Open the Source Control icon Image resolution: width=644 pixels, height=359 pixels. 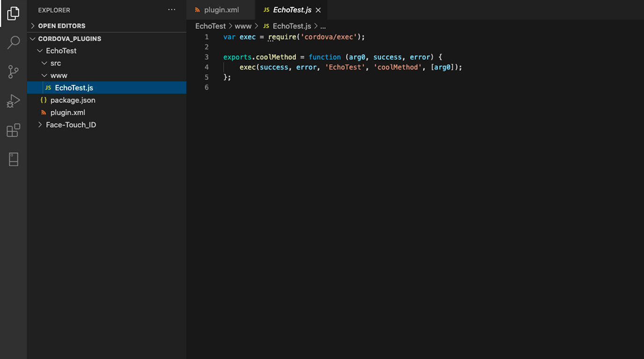(x=13, y=72)
